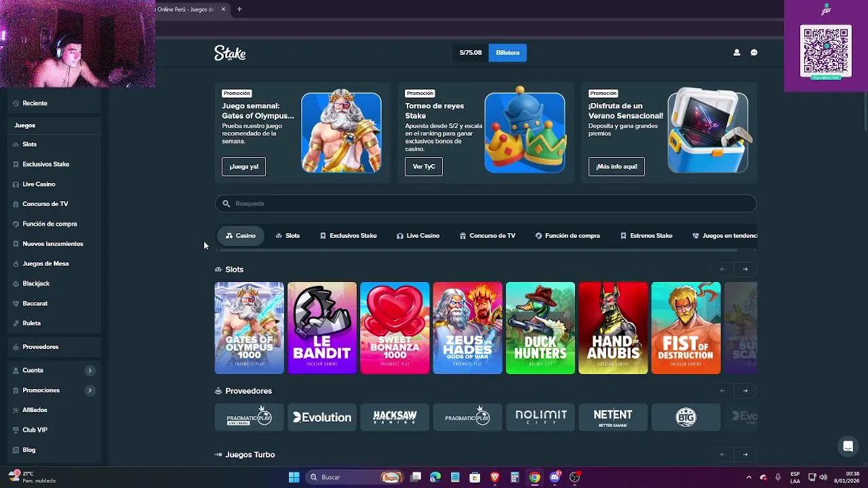Viewport: 868px width, 488px height.
Task: Open Ruleta in the sidebar
Action: click(54, 323)
